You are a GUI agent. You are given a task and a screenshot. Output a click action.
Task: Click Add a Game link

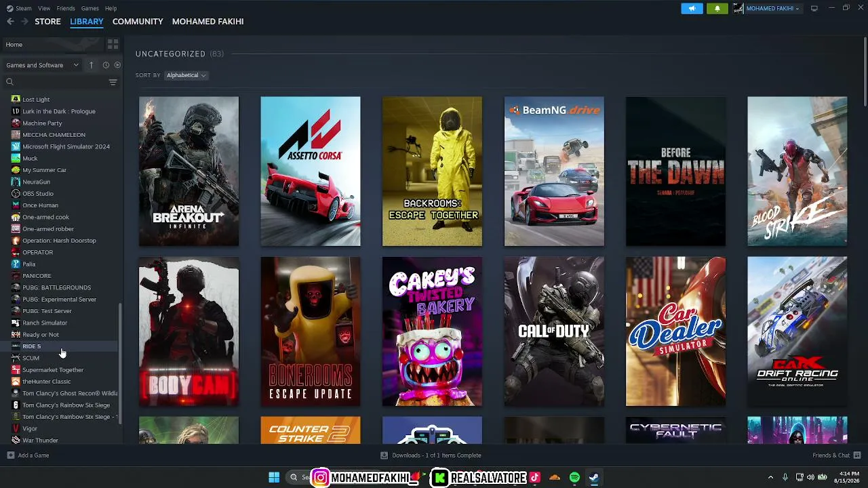(x=33, y=455)
